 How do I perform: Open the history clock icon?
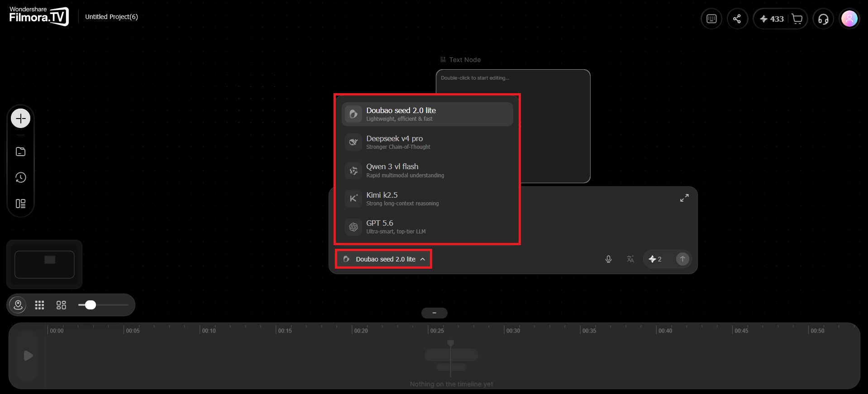20,177
